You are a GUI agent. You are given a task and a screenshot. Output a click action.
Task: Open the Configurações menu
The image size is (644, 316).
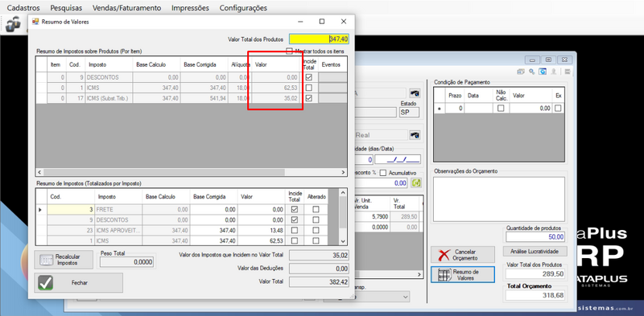243,8
